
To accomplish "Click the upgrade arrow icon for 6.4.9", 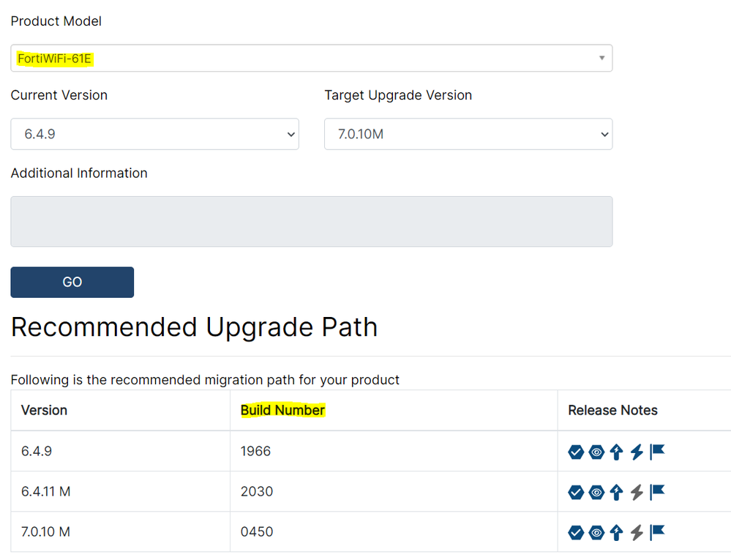I will click(616, 452).
